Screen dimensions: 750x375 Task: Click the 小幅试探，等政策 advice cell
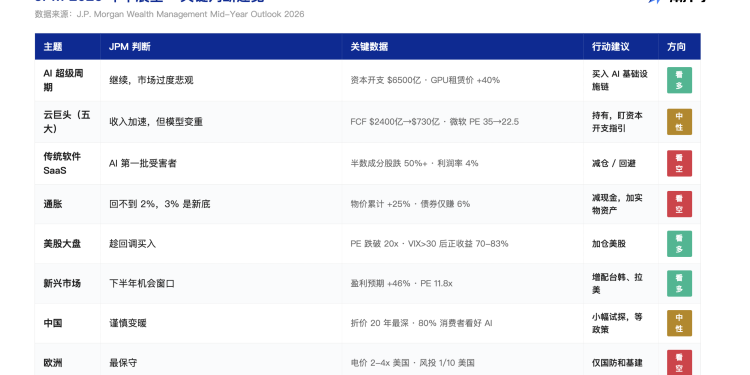coord(621,323)
